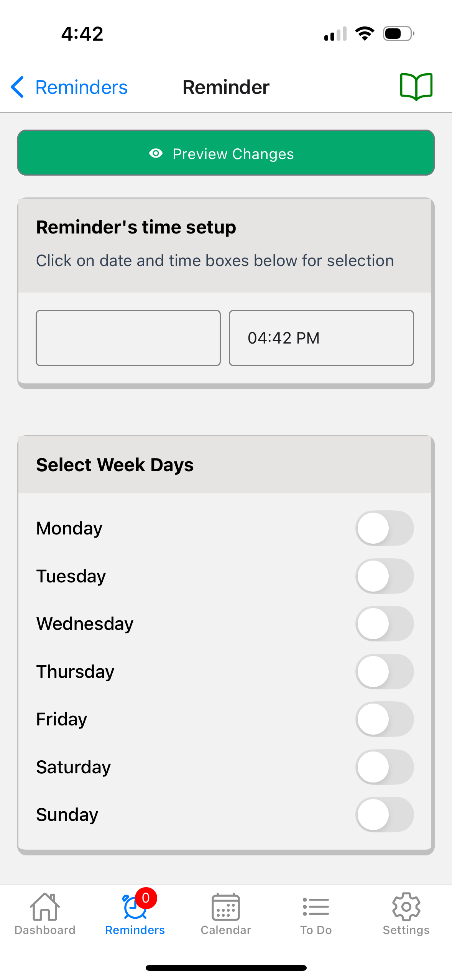Image resolution: width=452 pixels, height=980 pixels.
Task: Open the Settings gear icon
Action: pyautogui.click(x=406, y=906)
